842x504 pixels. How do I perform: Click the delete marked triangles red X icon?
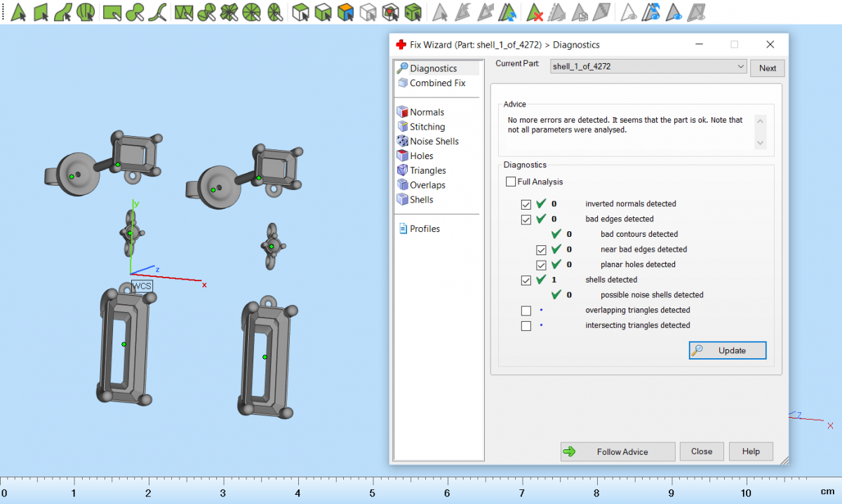click(x=535, y=12)
